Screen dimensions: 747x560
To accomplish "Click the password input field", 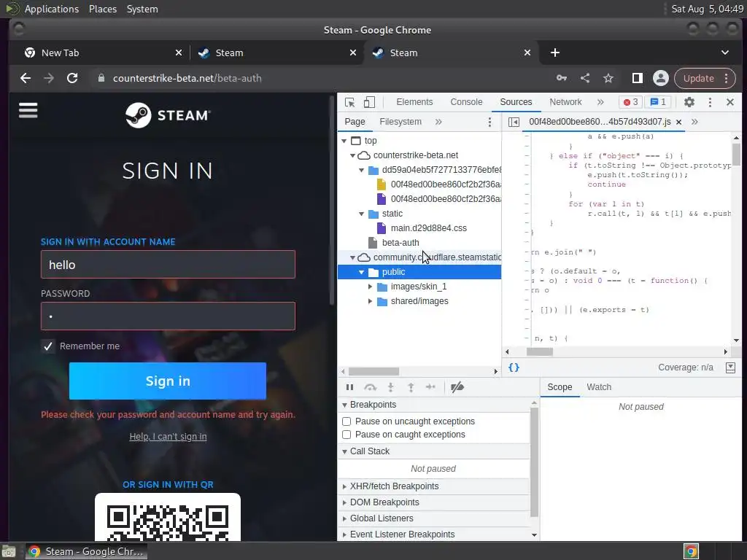I will [168, 316].
